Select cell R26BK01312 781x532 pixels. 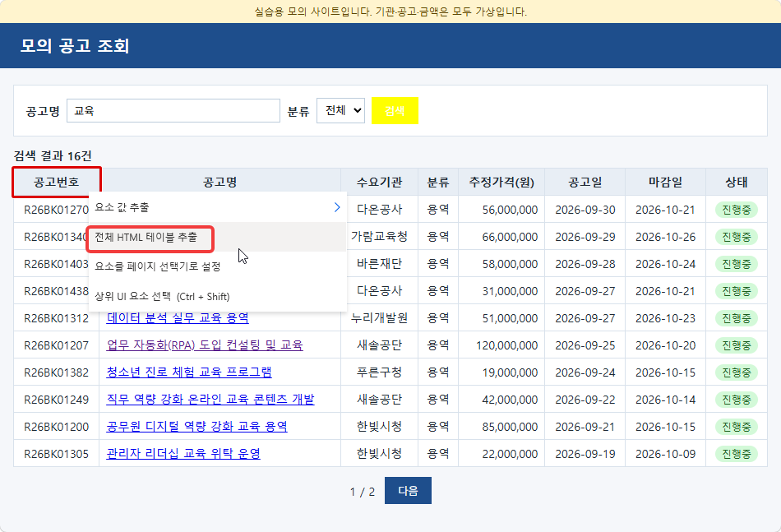point(56,318)
